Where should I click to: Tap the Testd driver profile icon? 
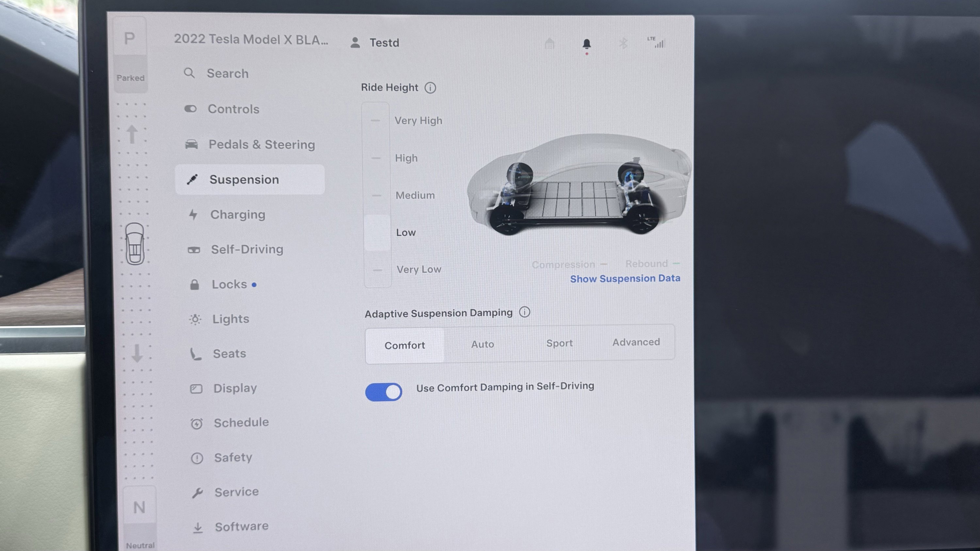tap(355, 42)
